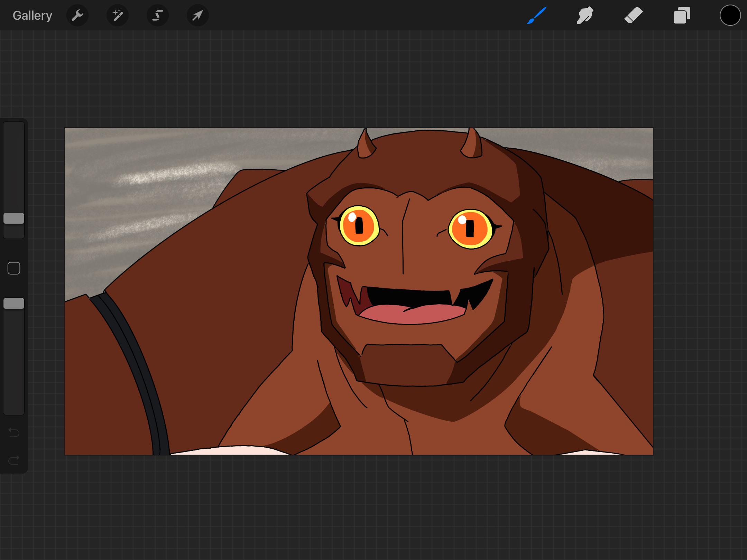Open the Layers panel
The image size is (747, 560).
pyautogui.click(x=682, y=16)
